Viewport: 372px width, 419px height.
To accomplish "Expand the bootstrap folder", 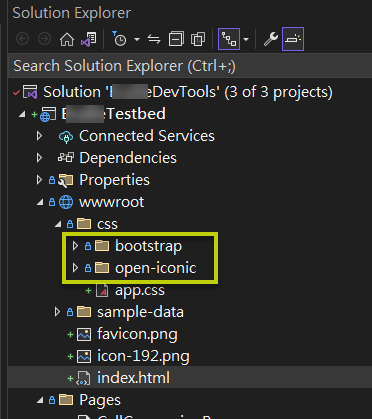I will (75, 246).
